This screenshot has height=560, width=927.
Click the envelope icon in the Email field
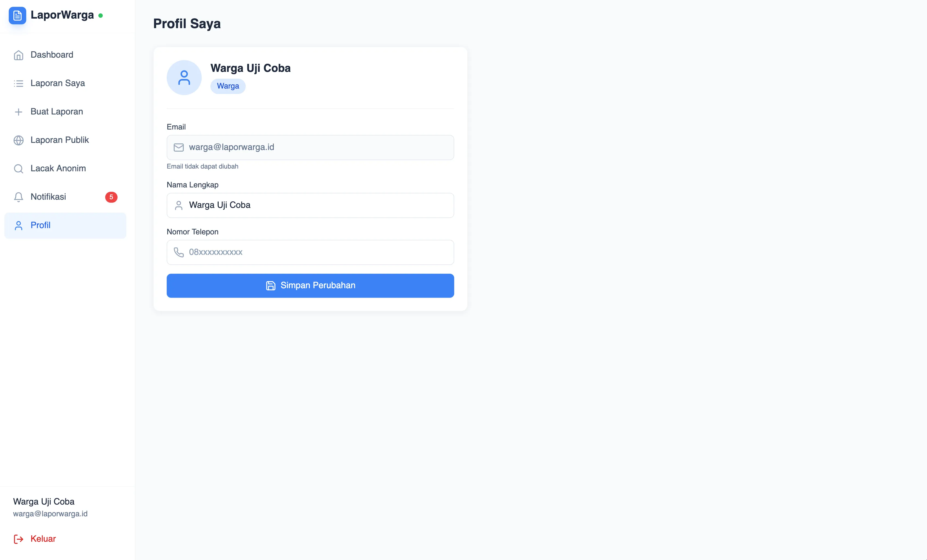(178, 148)
